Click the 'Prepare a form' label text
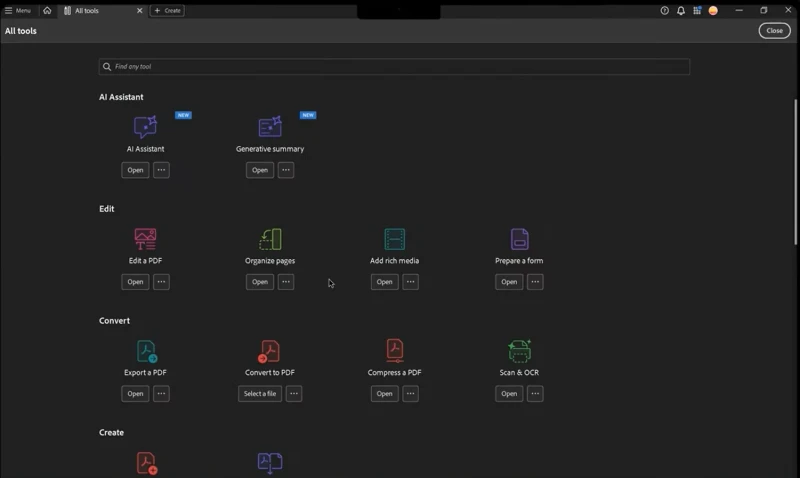The height and width of the screenshot is (478, 800). pyautogui.click(x=519, y=261)
